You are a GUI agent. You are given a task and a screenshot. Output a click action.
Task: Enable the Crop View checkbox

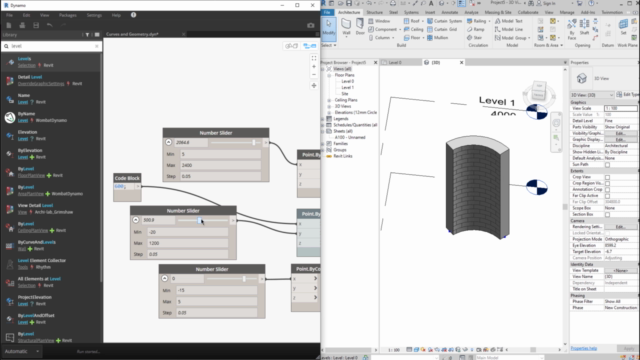(607, 178)
